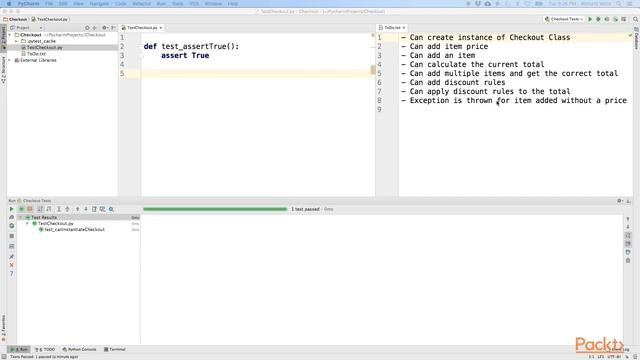Open Project panel settings gear

click(104, 28)
